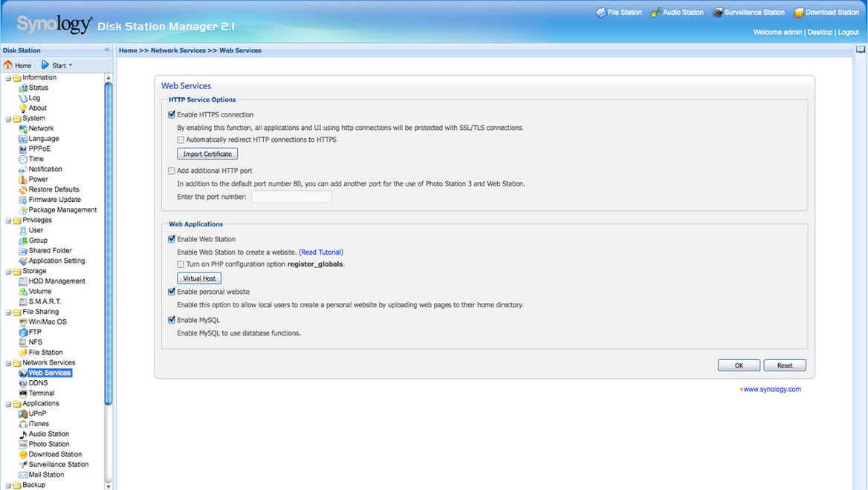This screenshot has height=490, width=868.
Task: Check Automatically redirect HTTP connections to HTTPS
Action: [181, 140]
